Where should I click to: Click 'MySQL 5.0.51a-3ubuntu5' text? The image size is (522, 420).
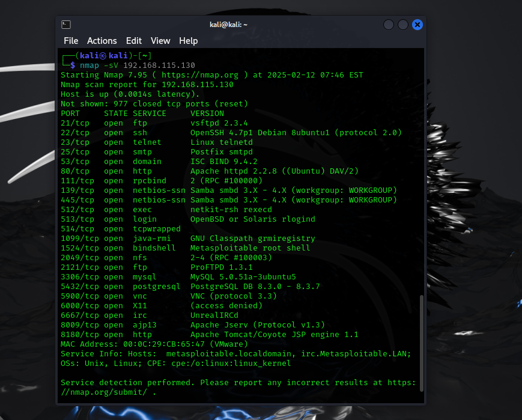pos(243,277)
